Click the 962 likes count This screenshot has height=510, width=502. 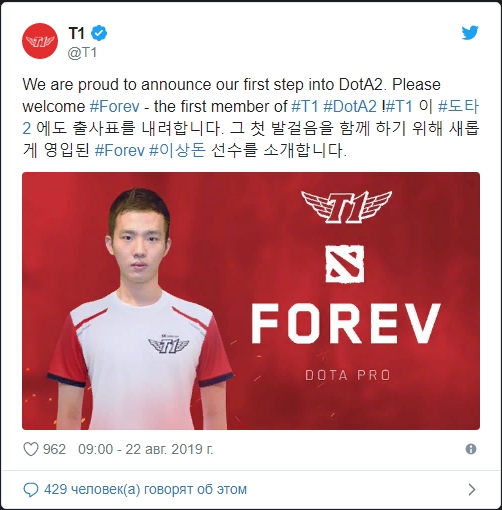click(x=54, y=449)
